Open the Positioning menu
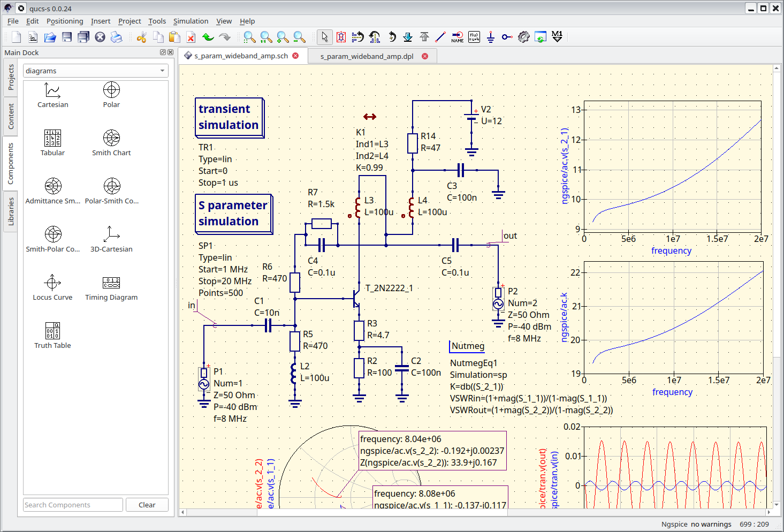Screen dimensions: 784x532 (x=65, y=21)
